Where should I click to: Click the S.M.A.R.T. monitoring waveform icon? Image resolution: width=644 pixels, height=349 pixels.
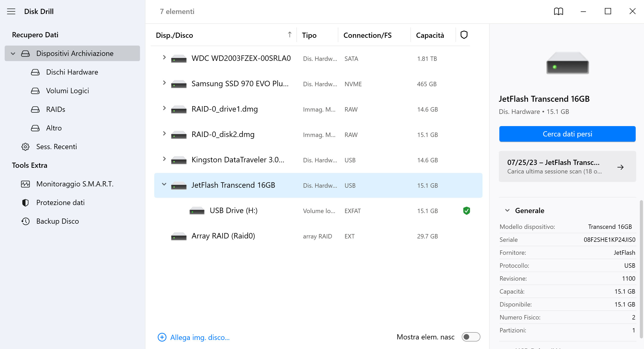25,184
